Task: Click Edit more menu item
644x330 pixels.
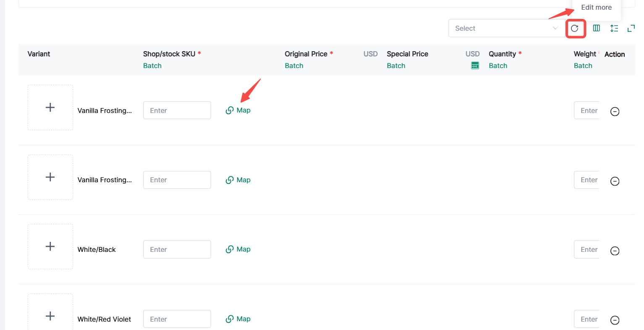Action: pos(596,8)
